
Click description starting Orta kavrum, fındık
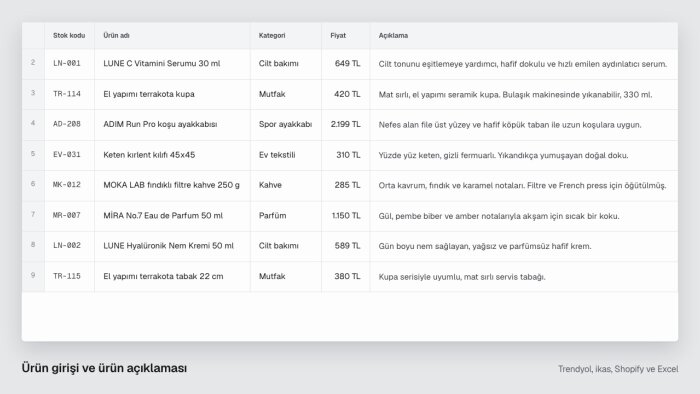pyautogui.click(x=524, y=185)
